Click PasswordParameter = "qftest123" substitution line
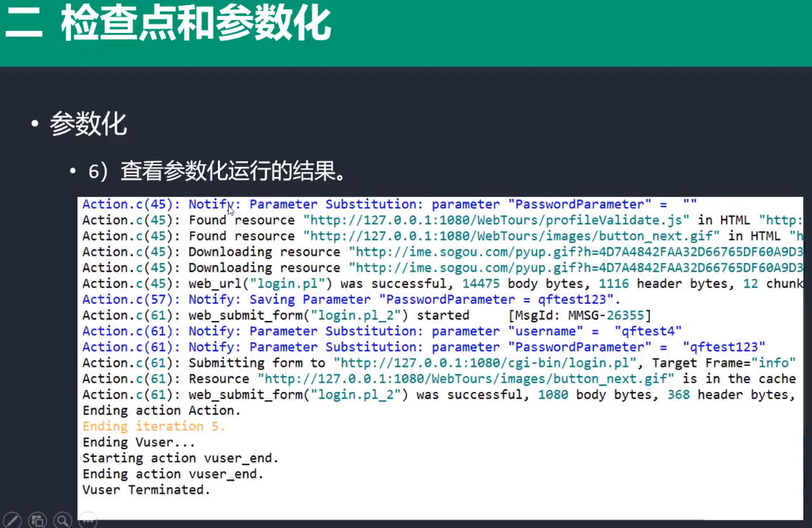Viewport: 812px width, 528px height. (424, 347)
